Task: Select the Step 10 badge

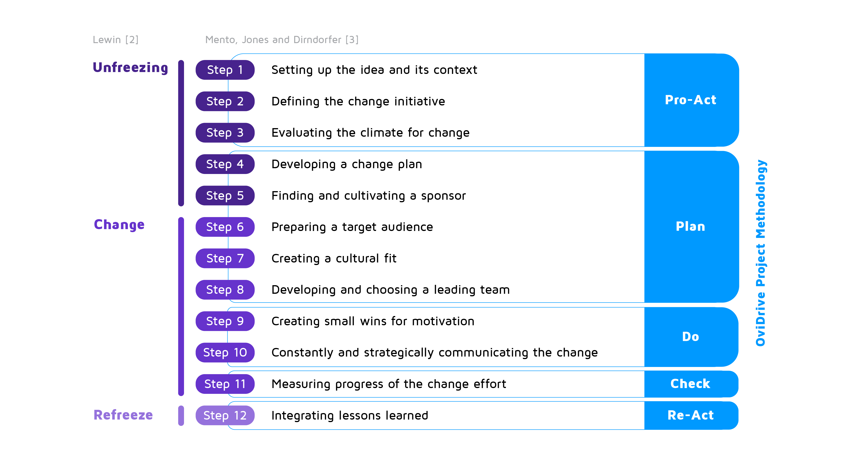Action: pos(225,352)
